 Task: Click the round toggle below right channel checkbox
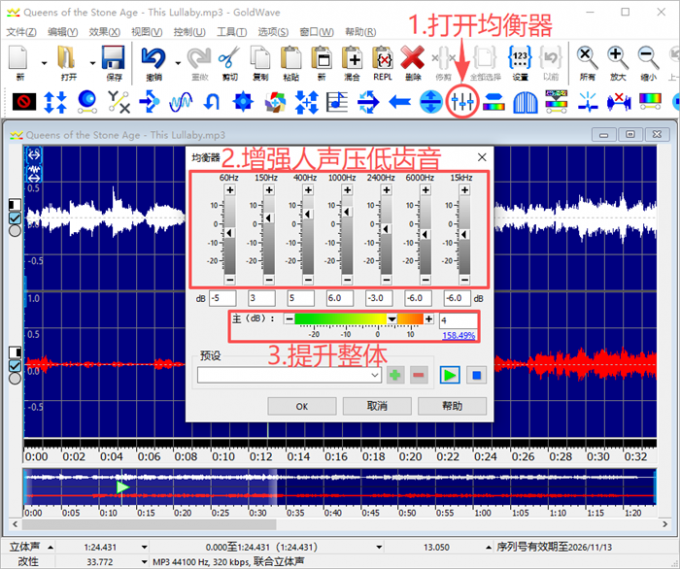click(x=15, y=378)
